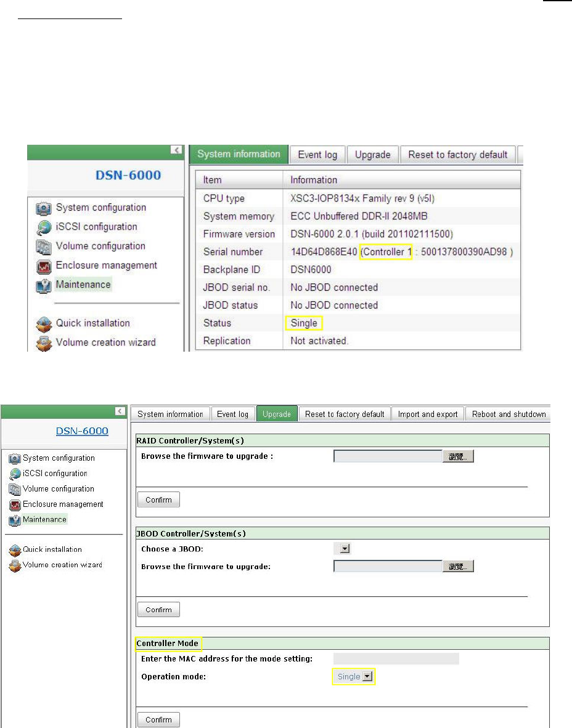
Task: Click Maintenance icon in upper panel
Action: pos(44,286)
